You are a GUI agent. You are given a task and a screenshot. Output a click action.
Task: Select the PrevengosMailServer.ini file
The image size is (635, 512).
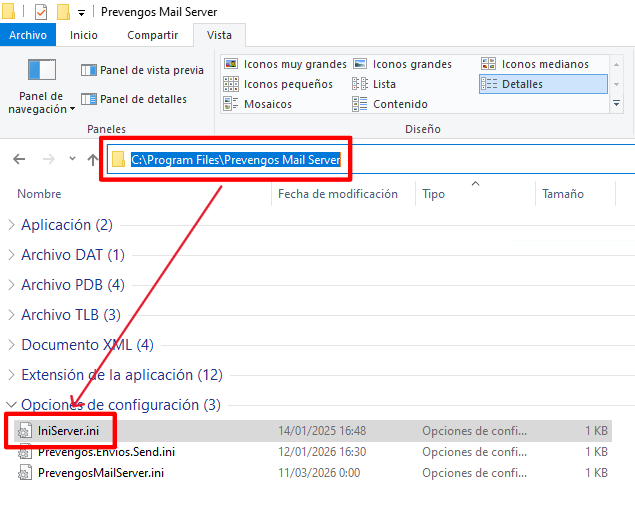[100, 472]
